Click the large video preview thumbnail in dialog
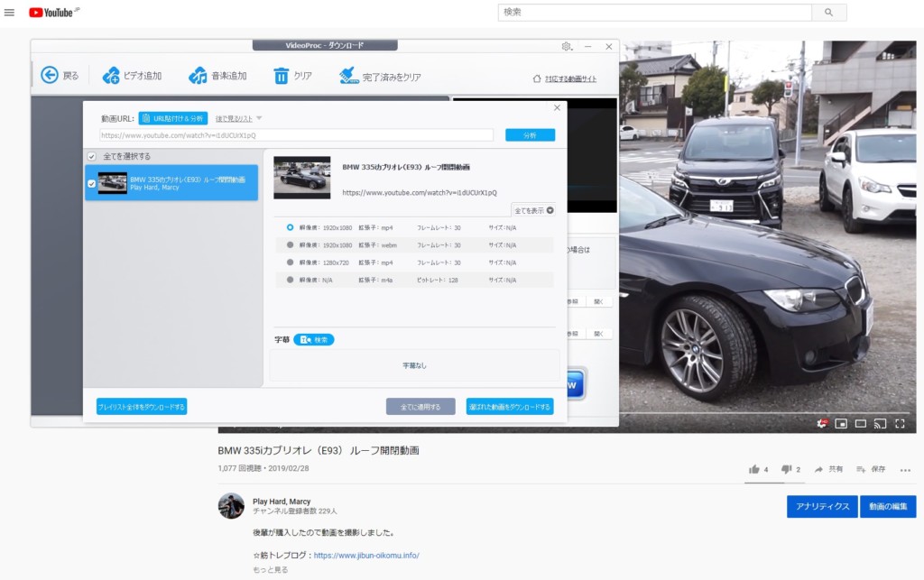 tap(301, 178)
